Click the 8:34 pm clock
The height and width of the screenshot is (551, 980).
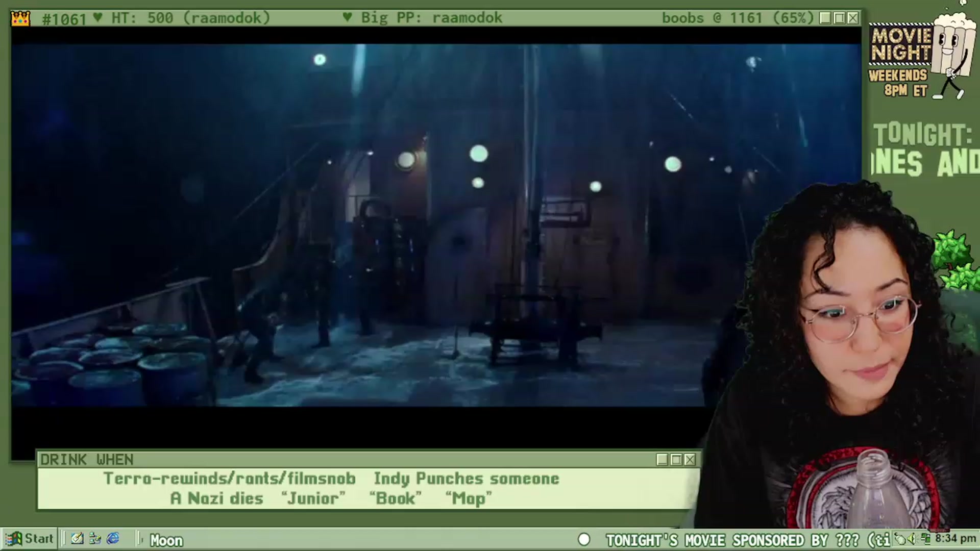[955, 538]
